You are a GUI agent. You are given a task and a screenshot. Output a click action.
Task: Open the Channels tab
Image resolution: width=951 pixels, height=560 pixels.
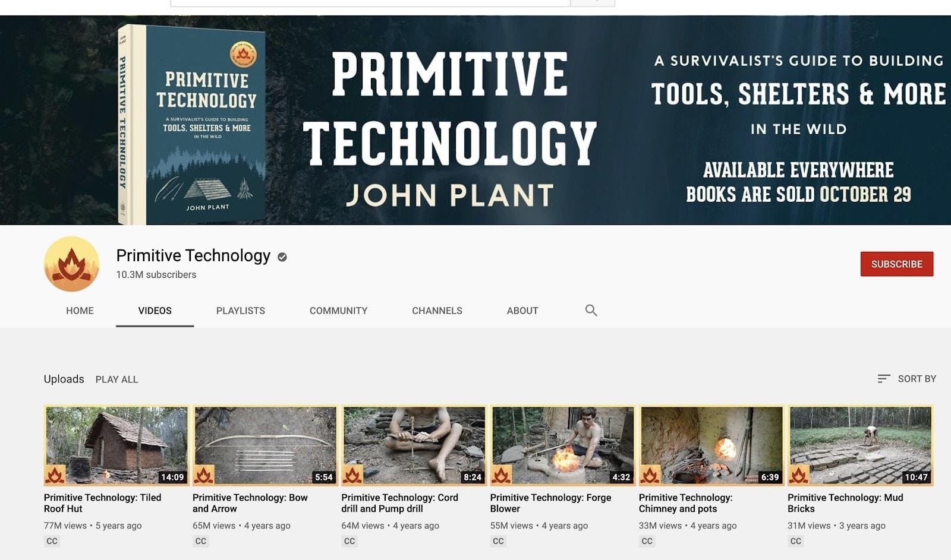[x=437, y=311]
